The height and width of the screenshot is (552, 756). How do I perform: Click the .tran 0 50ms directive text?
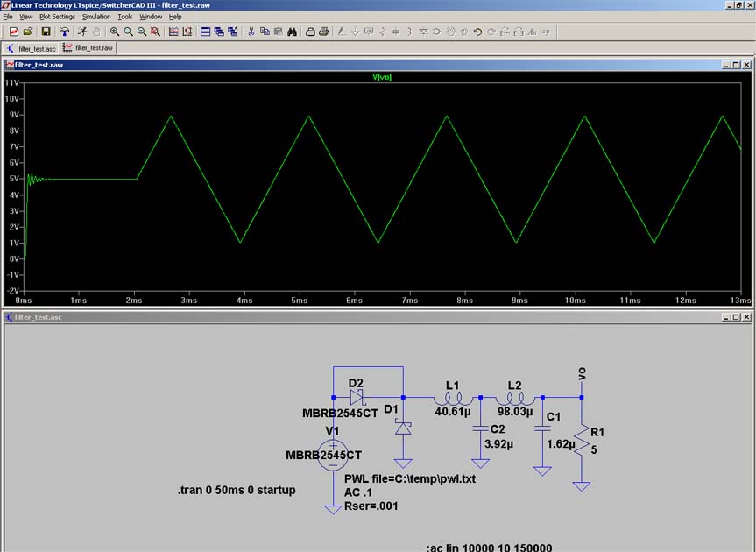click(x=236, y=490)
